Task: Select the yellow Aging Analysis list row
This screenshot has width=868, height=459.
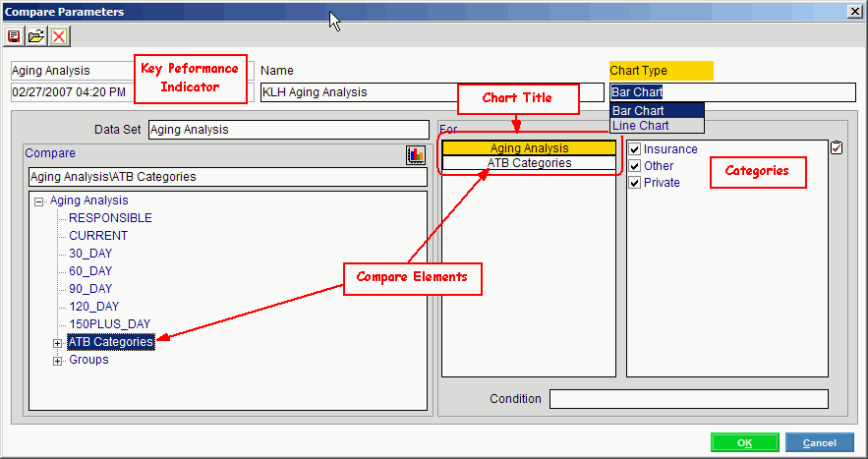Action: [529, 148]
